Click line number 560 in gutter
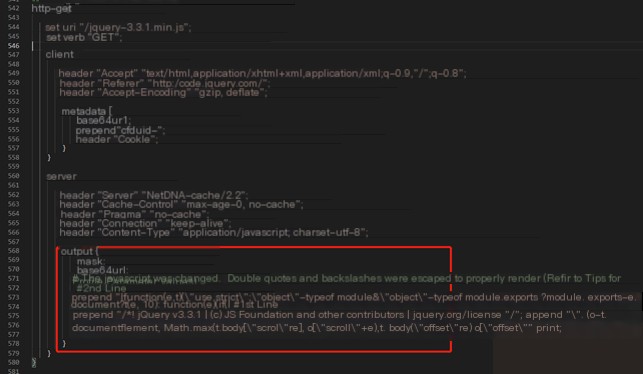Viewport: 643px width, 374px height. coord(14,176)
